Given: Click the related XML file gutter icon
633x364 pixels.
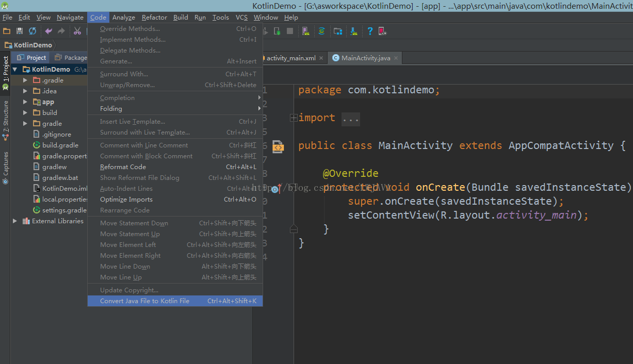Looking at the screenshot, I should pyautogui.click(x=278, y=147).
